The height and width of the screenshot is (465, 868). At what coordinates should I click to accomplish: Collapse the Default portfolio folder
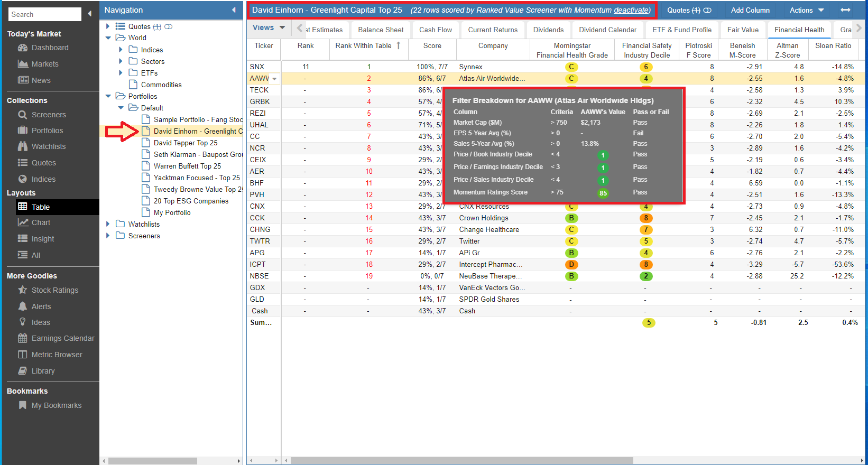pyautogui.click(x=121, y=108)
